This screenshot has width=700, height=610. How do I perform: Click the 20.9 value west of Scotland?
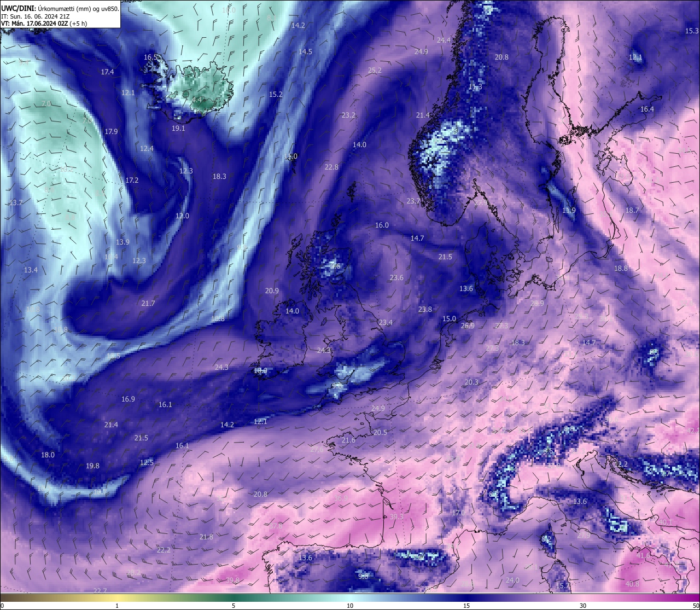pyautogui.click(x=272, y=291)
